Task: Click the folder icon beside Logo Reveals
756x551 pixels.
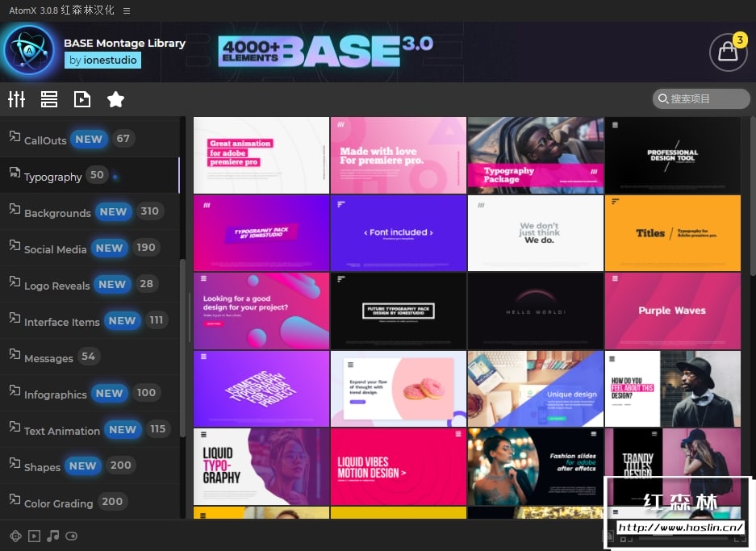Action: (x=15, y=282)
